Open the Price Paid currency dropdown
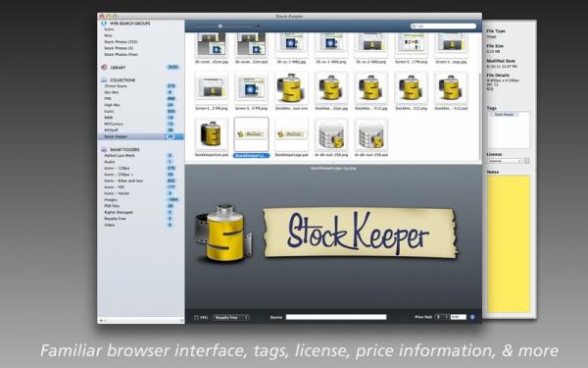The image size is (588, 368). [441, 317]
